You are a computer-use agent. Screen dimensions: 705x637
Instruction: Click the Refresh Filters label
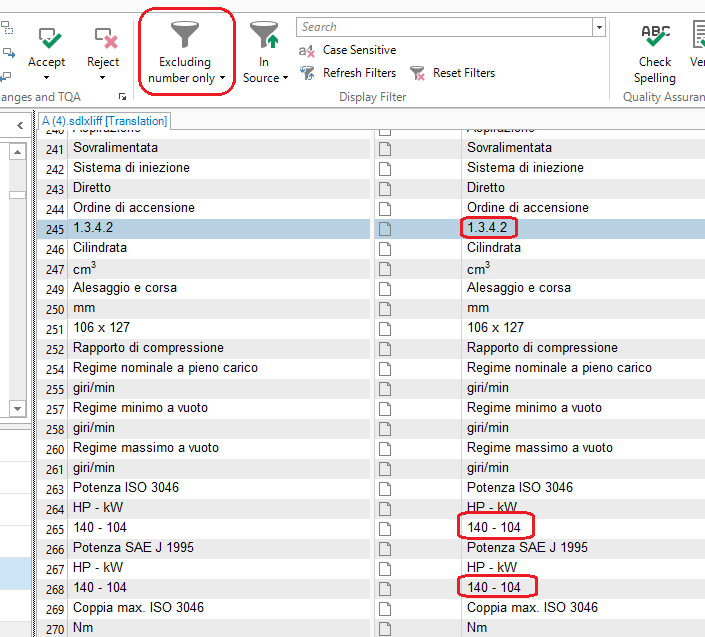(x=359, y=73)
